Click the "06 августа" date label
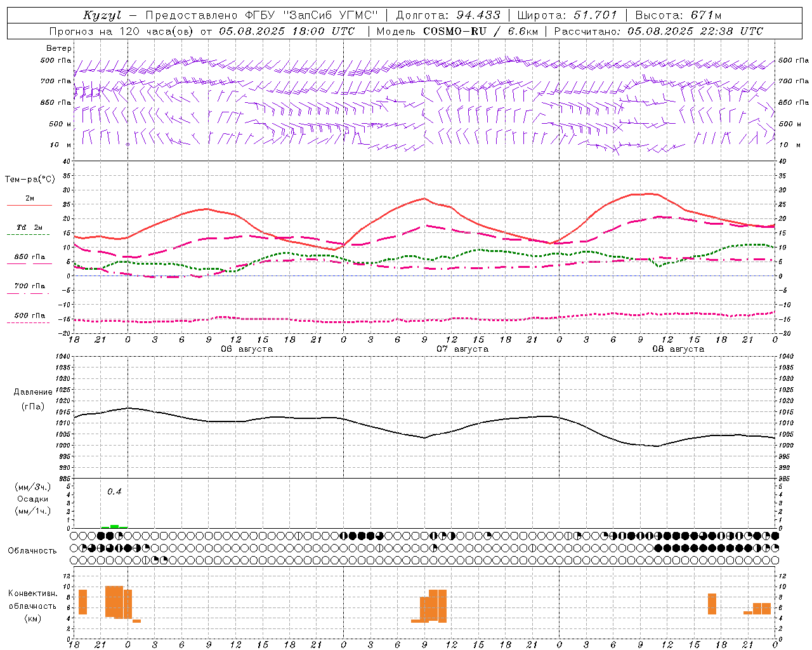 pyautogui.click(x=247, y=349)
